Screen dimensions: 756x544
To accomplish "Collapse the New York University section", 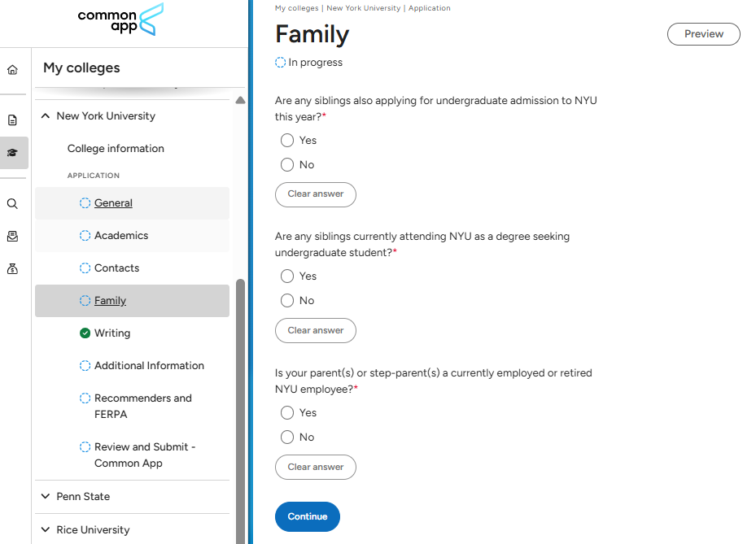I will coord(46,116).
